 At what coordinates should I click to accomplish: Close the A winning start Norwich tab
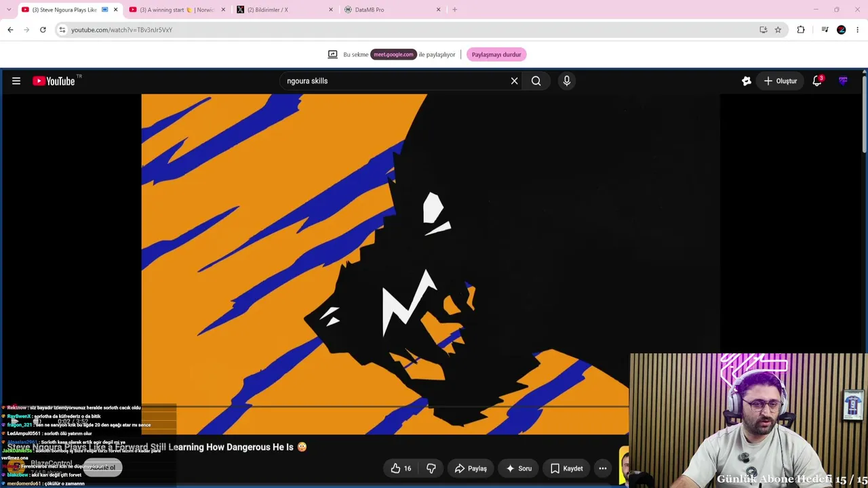tap(223, 9)
